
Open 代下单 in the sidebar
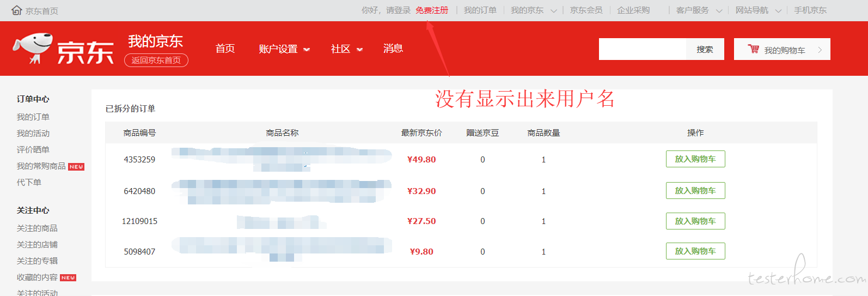[x=29, y=183]
